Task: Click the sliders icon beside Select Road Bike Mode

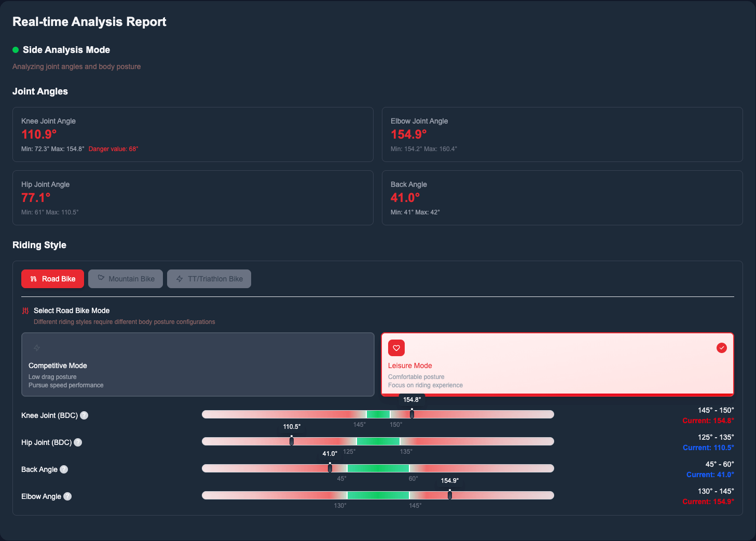Action: pyautogui.click(x=25, y=310)
